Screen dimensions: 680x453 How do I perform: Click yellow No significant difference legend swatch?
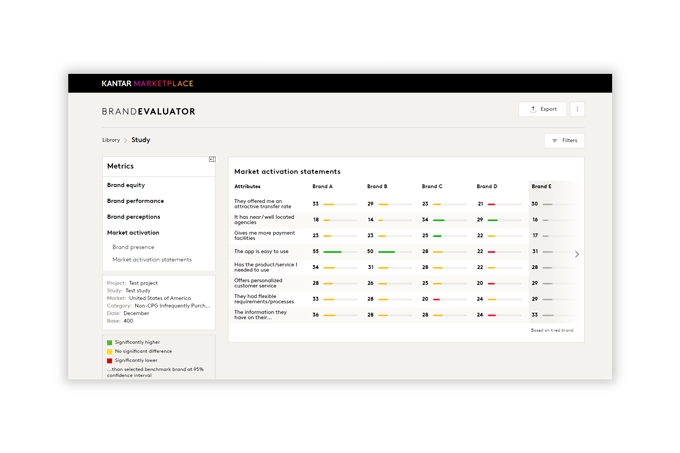coord(110,351)
